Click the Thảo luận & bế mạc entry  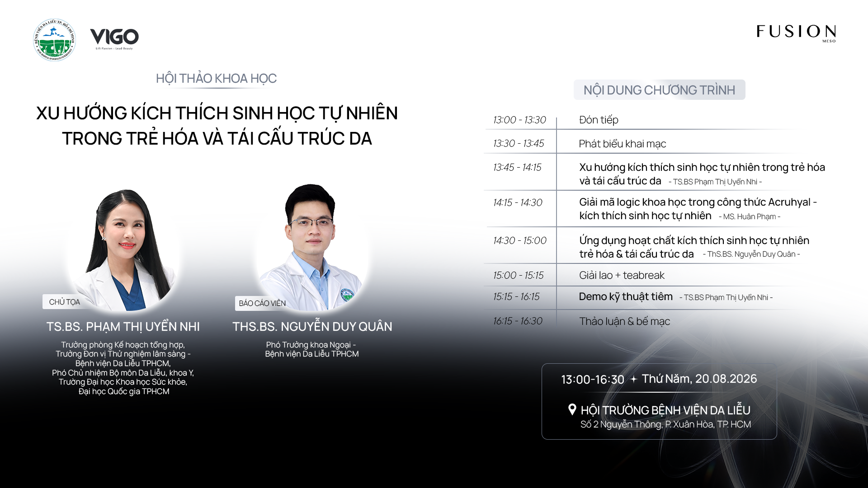pyautogui.click(x=624, y=321)
